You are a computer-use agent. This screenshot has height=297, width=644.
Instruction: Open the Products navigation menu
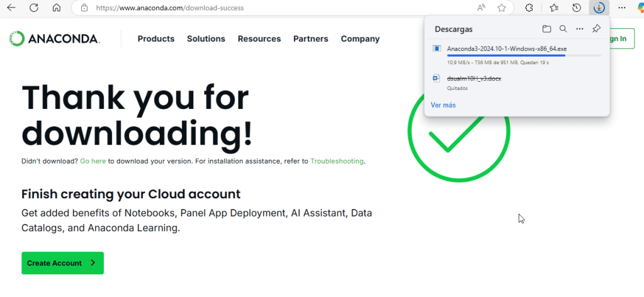[x=156, y=39]
